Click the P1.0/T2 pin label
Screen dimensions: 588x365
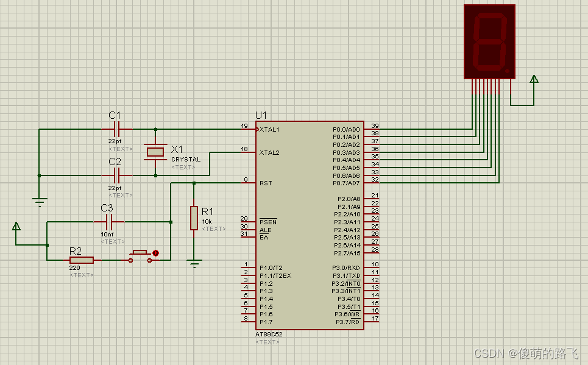(x=271, y=268)
